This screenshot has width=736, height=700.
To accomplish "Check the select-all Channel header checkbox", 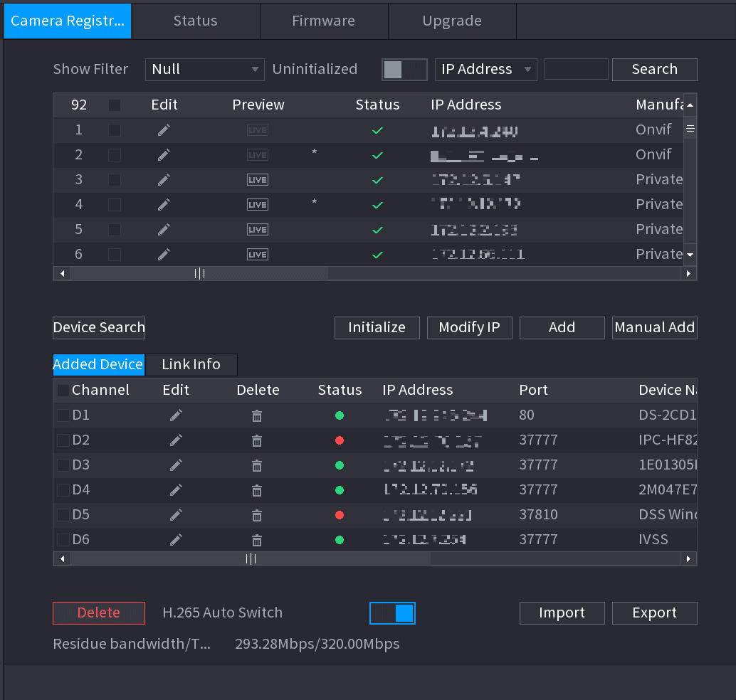I will point(63,391).
